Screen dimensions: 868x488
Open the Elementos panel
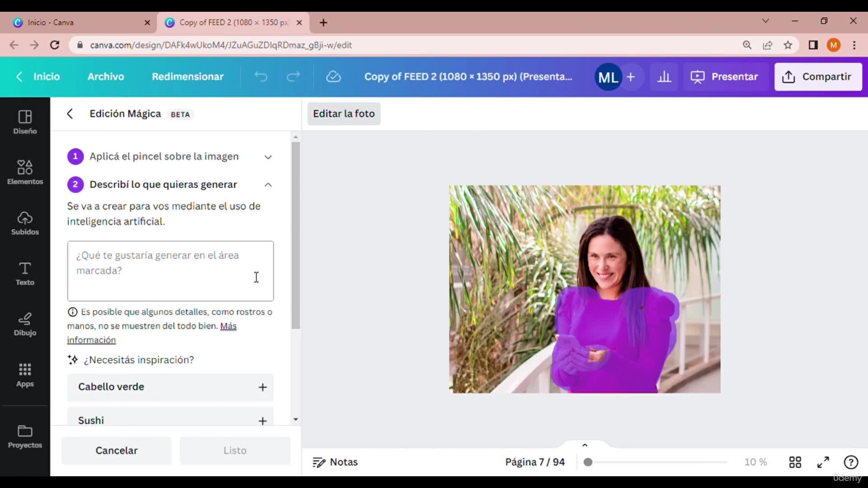point(25,172)
